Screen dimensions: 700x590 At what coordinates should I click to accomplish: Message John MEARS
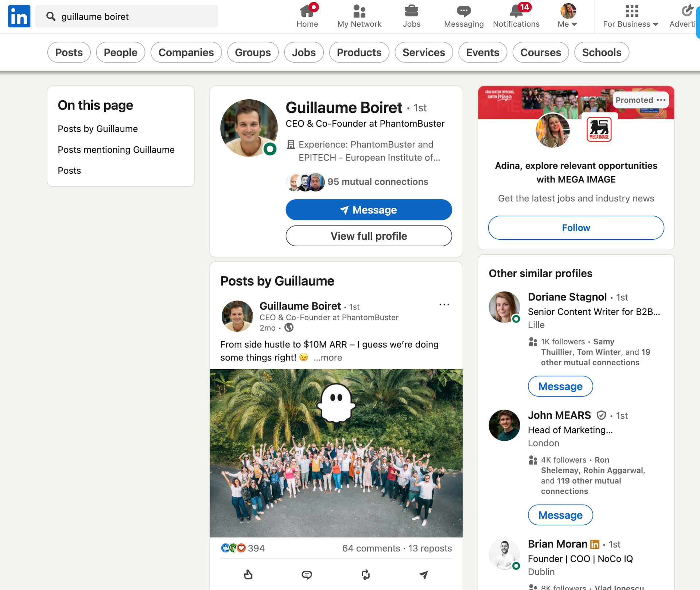point(560,515)
